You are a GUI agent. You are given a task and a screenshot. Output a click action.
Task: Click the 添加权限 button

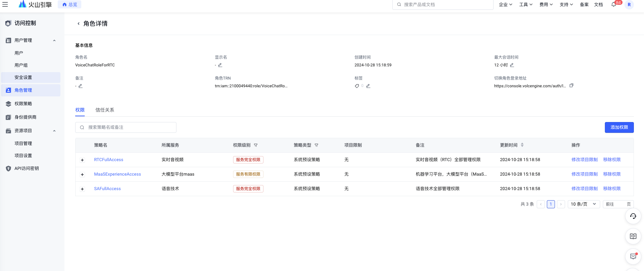tap(619, 127)
